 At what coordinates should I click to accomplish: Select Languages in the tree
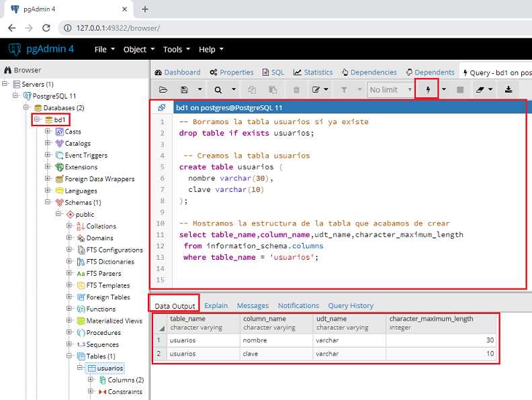click(x=81, y=191)
